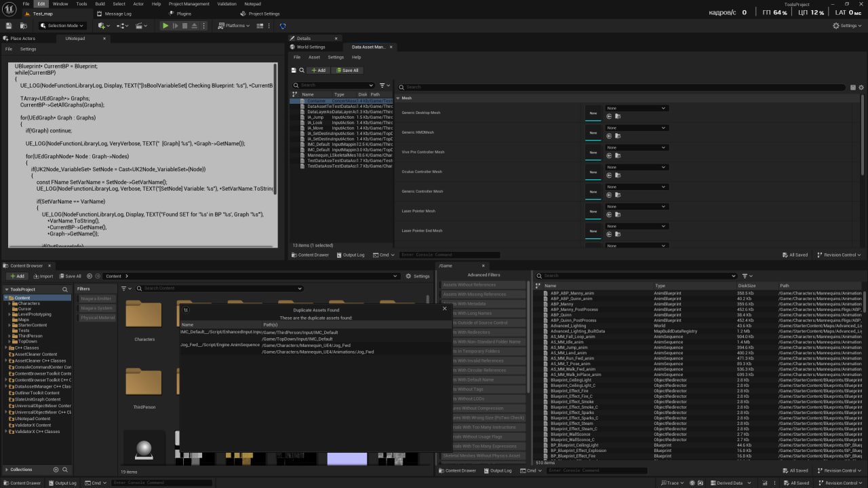868x488 pixels.
Task: Click Add button in Content Browser
Action: (16, 276)
